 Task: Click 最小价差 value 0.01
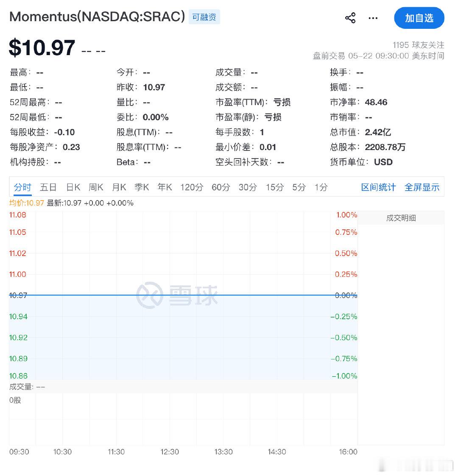[268, 147]
